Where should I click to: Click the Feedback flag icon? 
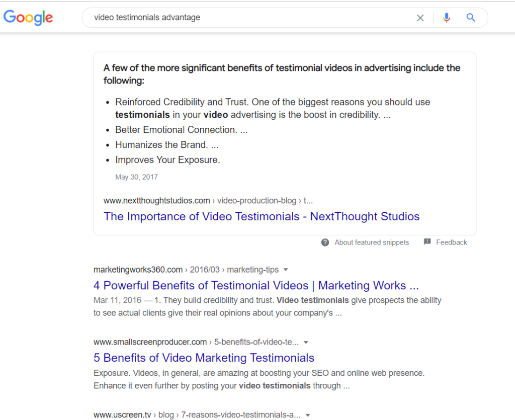click(427, 242)
